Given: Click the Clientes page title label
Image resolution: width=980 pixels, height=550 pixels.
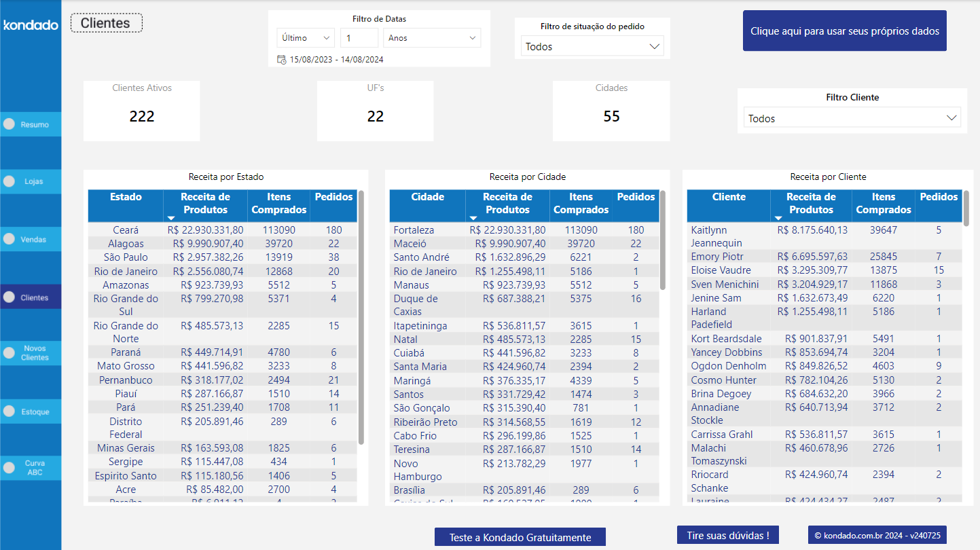Looking at the screenshot, I should pyautogui.click(x=106, y=22).
